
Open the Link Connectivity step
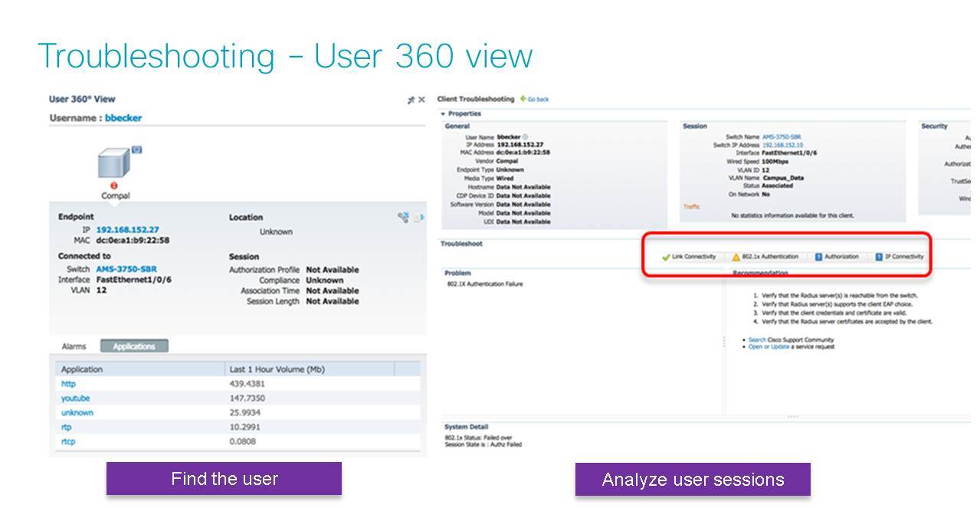(689, 257)
